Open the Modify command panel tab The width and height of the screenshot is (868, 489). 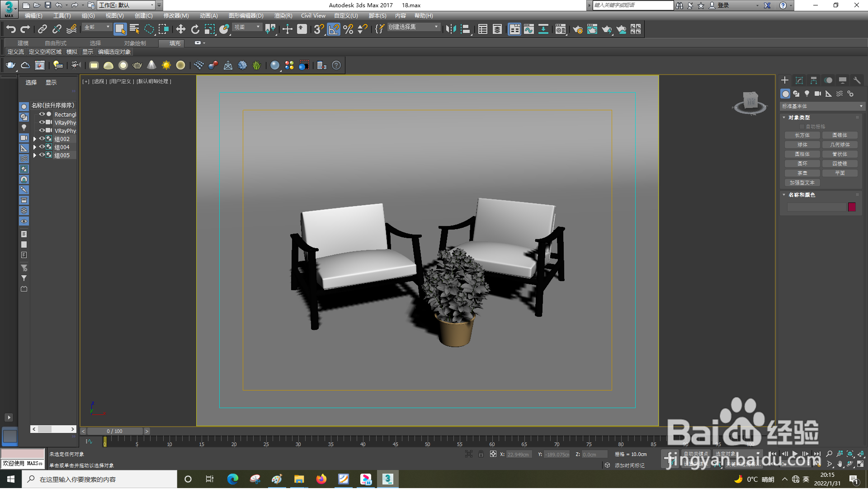[799, 80]
